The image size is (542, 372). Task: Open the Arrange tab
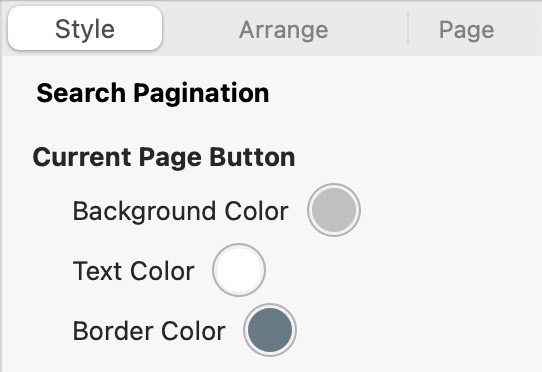(x=283, y=30)
